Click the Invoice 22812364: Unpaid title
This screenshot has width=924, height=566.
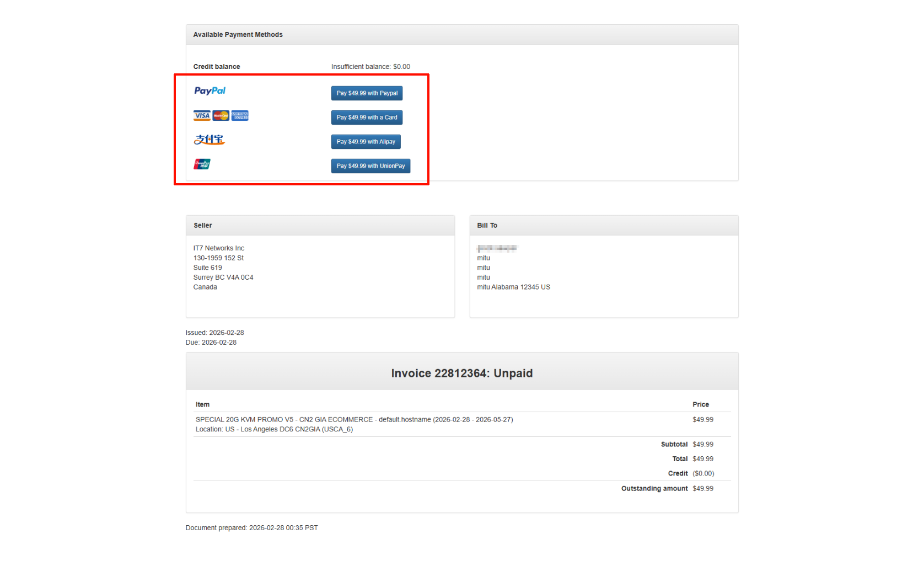click(x=461, y=373)
